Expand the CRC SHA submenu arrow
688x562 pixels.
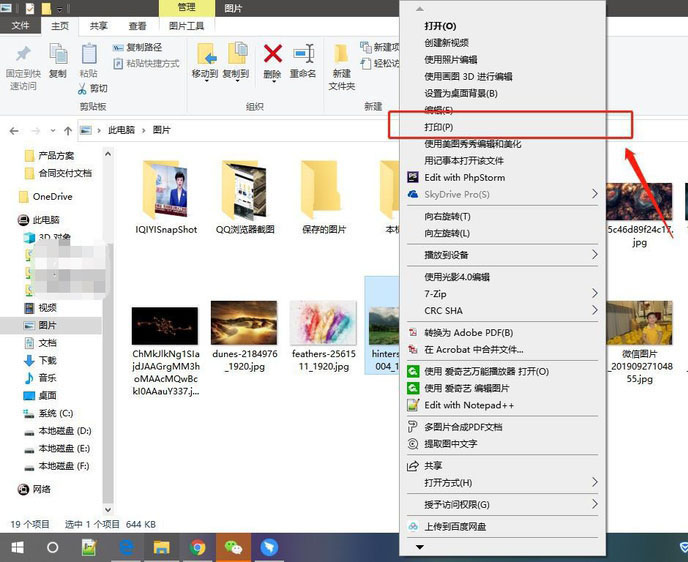[595, 310]
